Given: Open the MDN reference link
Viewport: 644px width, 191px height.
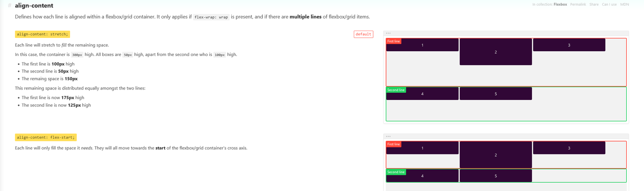Looking at the screenshot, I should click(x=624, y=4).
